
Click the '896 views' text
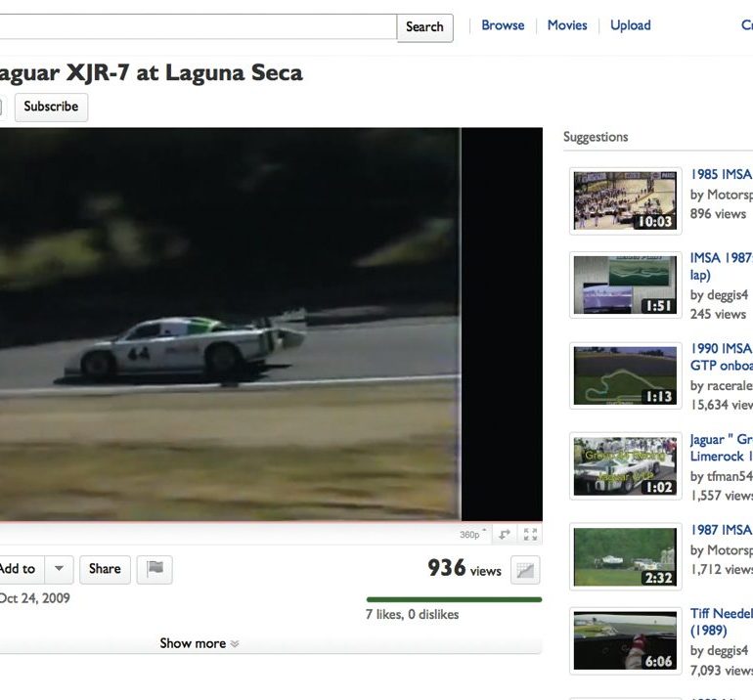pos(718,214)
